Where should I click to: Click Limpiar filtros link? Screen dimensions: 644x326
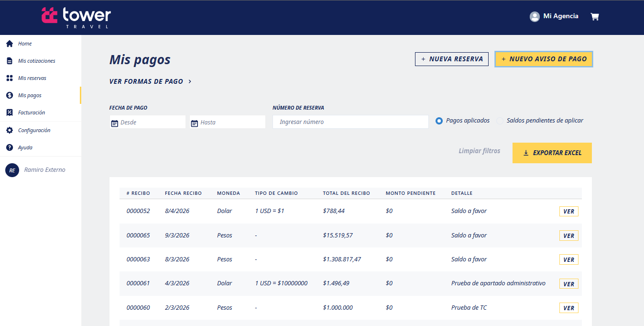coord(479,151)
